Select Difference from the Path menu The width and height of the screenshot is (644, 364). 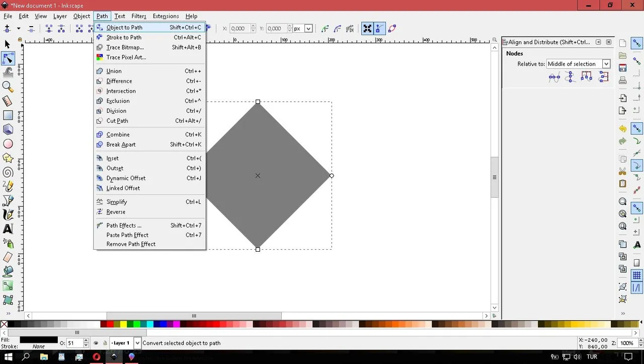(149, 81)
